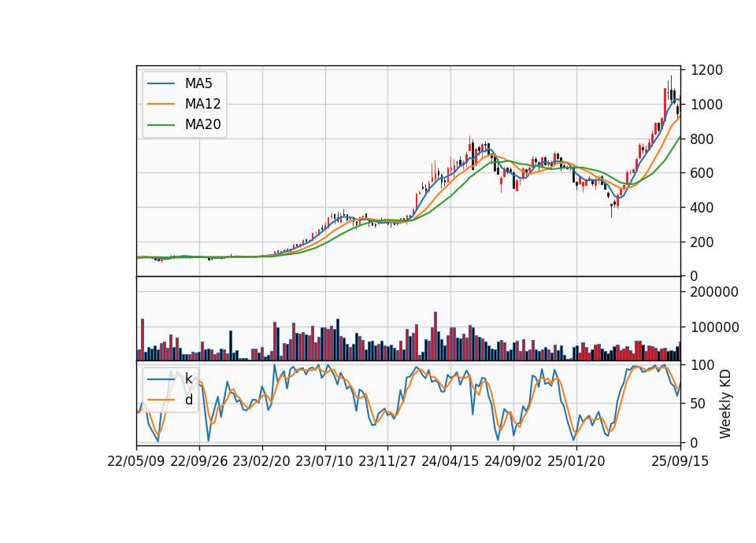Viewport: 756px width, 543px height.
Task: Click the MA12 legend label
Action: click(202, 104)
